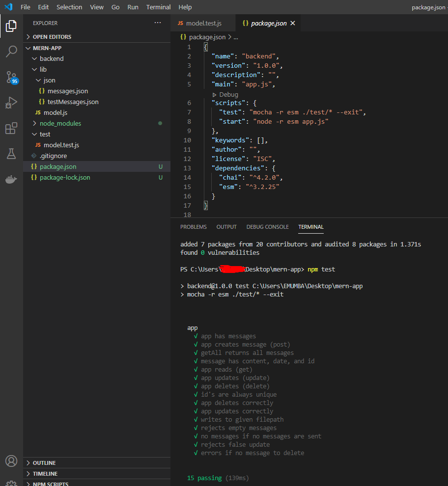Click braces icon beside package-lock.json

coord(34,177)
